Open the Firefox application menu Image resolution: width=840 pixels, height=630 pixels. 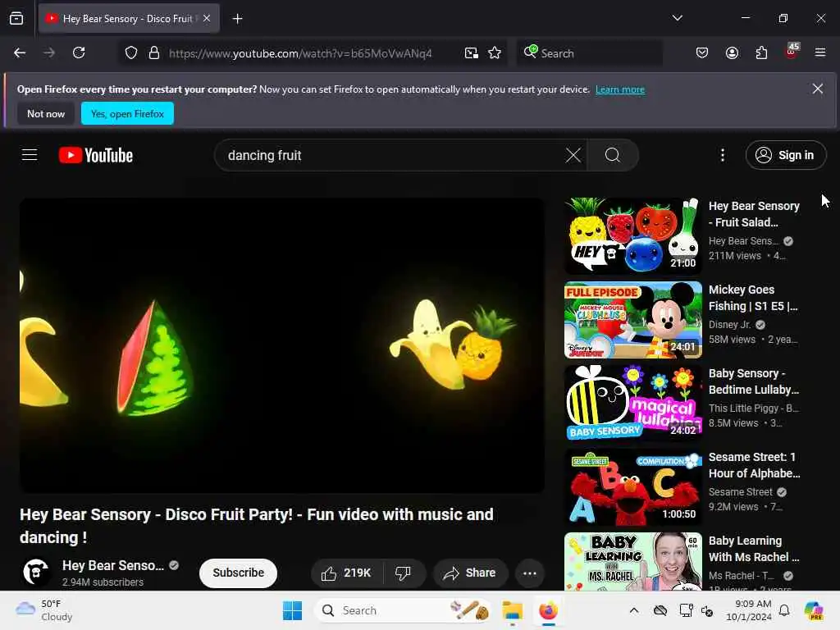click(820, 52)
